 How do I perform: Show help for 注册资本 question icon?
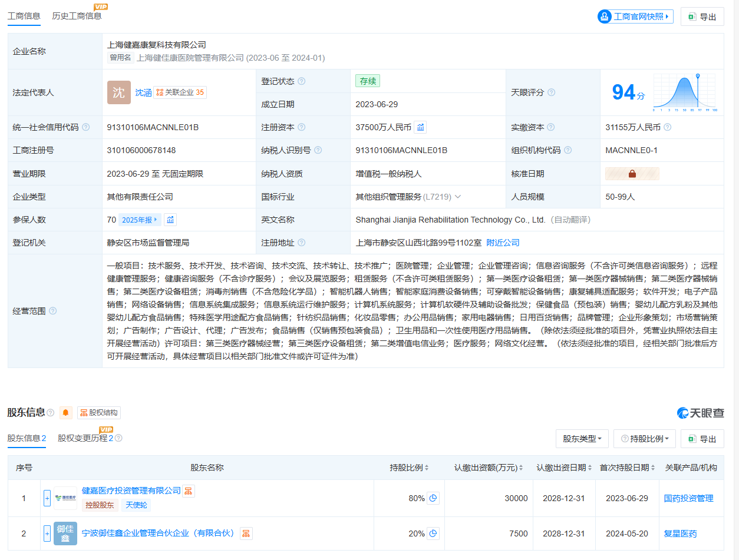point(302,127)
